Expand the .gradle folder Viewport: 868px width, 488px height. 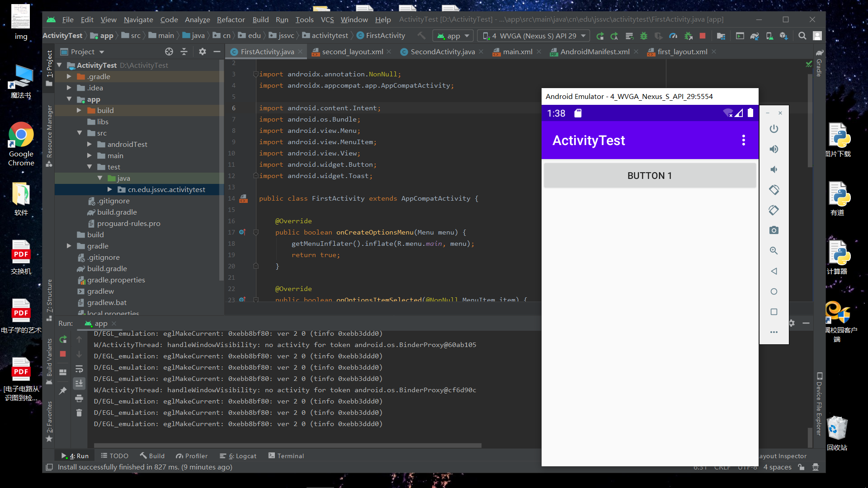click(69, 76)
